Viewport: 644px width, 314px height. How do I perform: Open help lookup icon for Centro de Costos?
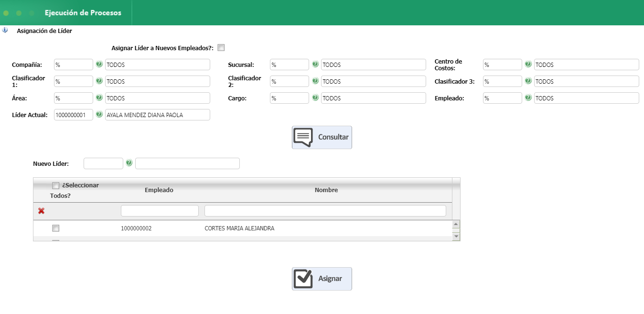[x=528, y=64]
